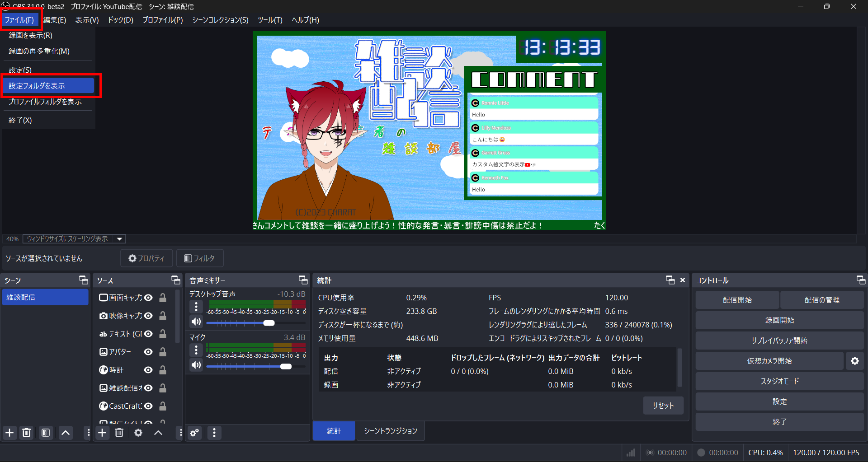Open Sources panel overflow menu dots
The width and height of the screenshot is (868, 462).
(180, 433)
